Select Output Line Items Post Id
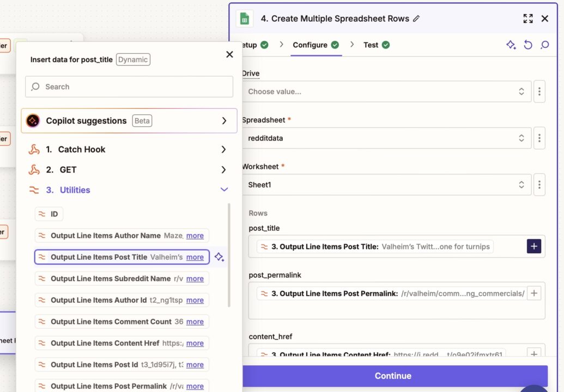This screenshot has width=564, height=392. click(x=122, y=365)
